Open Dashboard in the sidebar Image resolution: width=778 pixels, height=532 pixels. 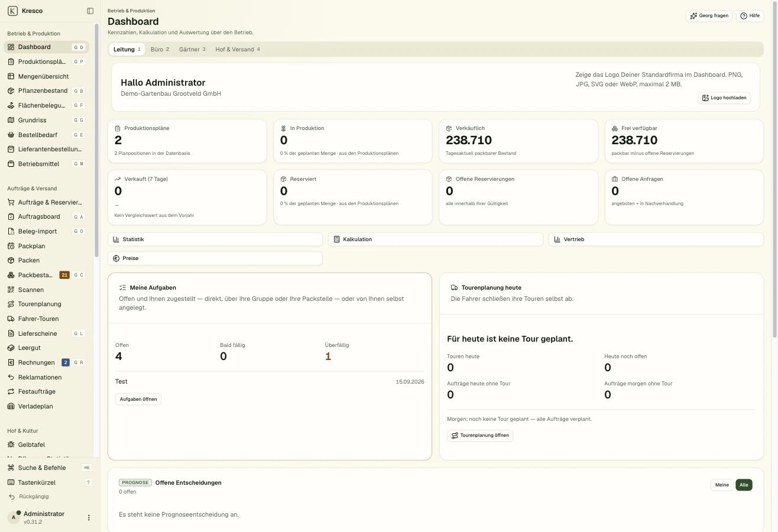46,47
